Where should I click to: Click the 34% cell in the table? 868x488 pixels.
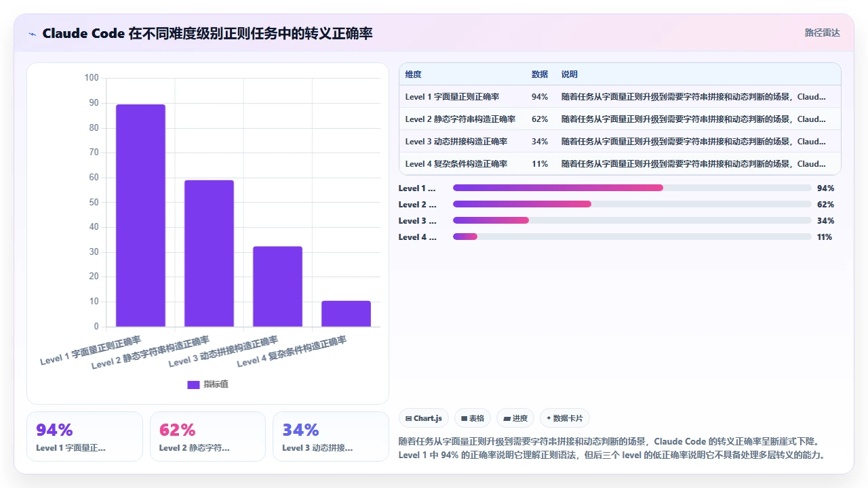pyautogui.click(x=540, y=142)
